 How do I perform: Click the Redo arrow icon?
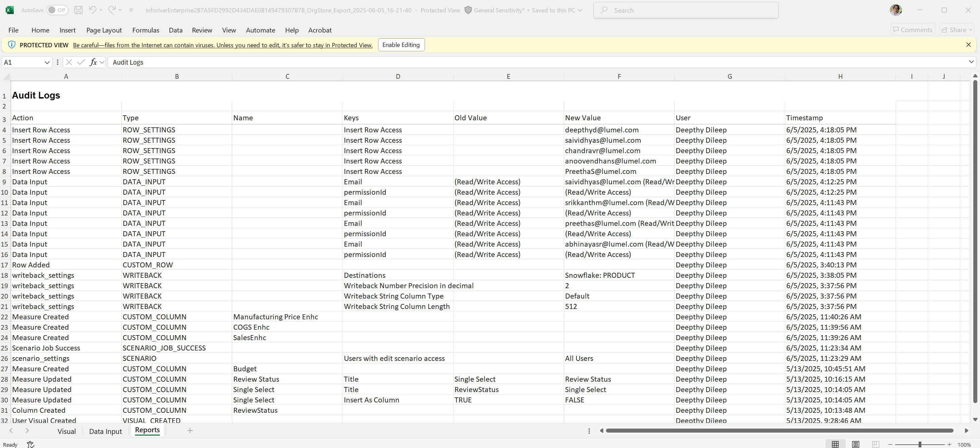point(112,10)
